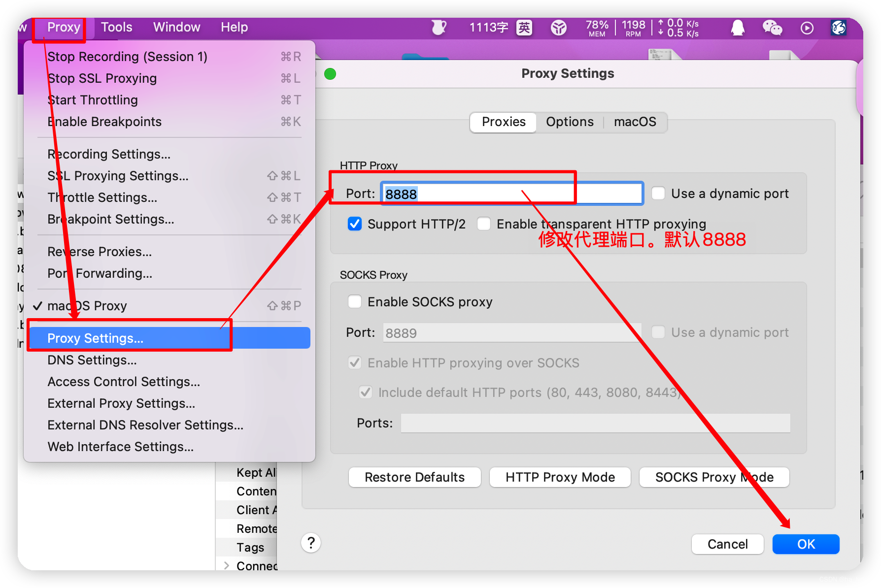Open Access Control Settings...
This screenshot has height=588, width=881.
pos(169,382)
